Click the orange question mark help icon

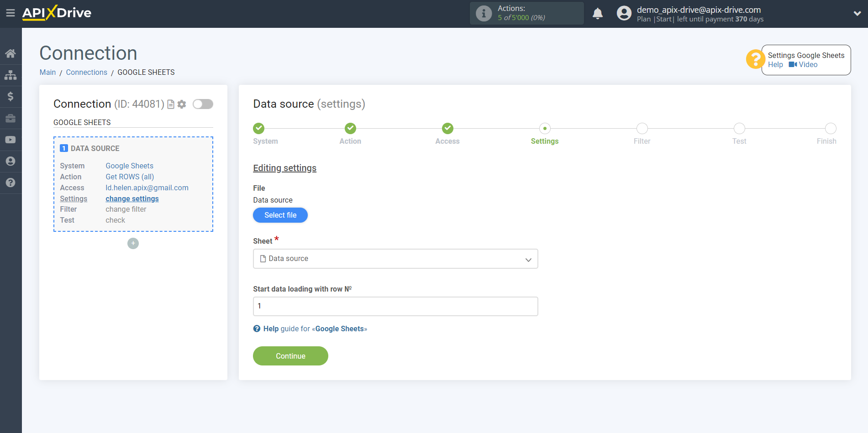coord(755,59)
